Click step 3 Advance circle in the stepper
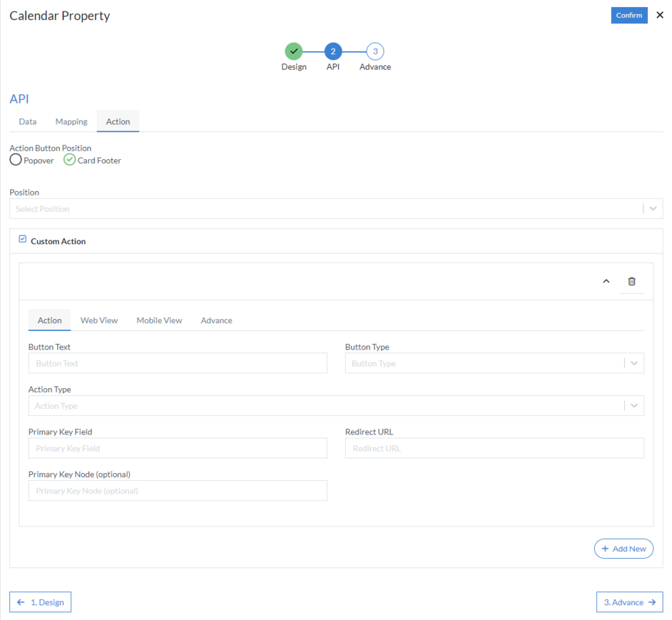Screen dimensions: 672x620 pyautogui.click(x=375, y=51)
